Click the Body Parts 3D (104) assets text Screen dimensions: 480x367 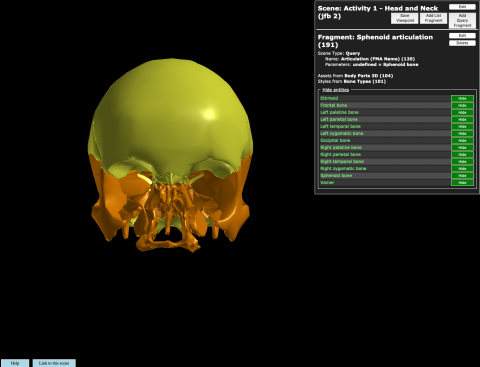point(369,76)
